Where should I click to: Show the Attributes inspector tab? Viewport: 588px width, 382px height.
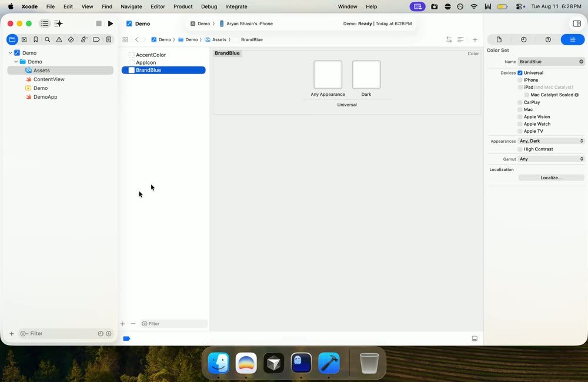coord(573,39)
